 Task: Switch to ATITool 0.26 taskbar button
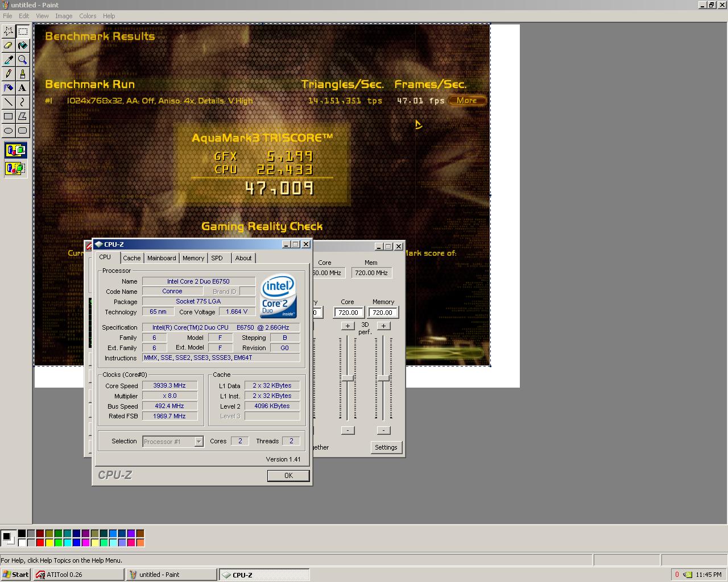tap(78, 575)
